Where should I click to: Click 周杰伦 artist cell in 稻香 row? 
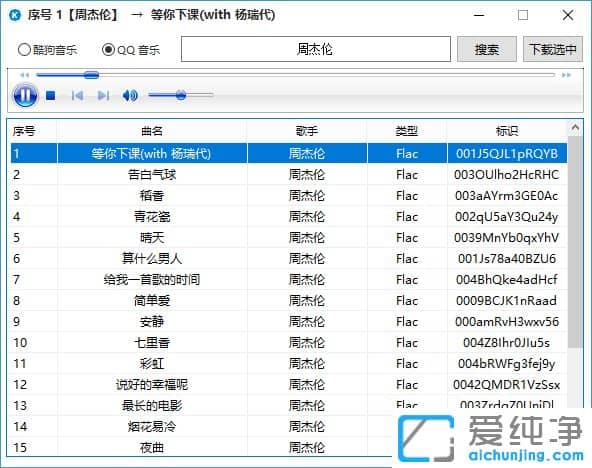tap(307, 196)
